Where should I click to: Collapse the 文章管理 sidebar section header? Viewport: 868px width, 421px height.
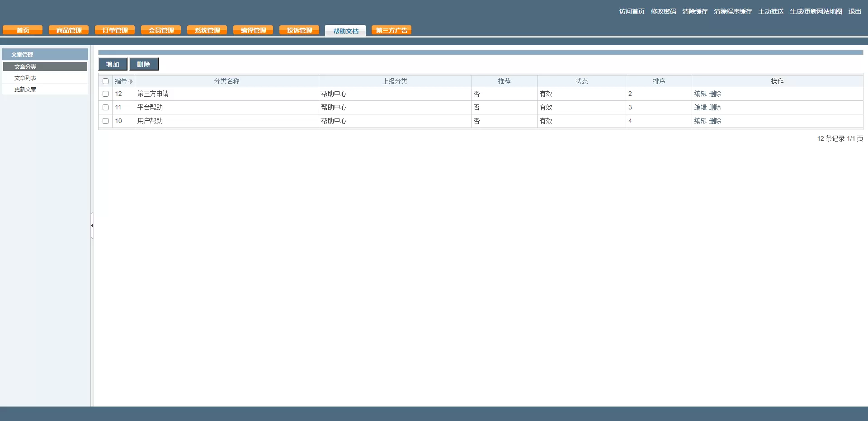45,54
